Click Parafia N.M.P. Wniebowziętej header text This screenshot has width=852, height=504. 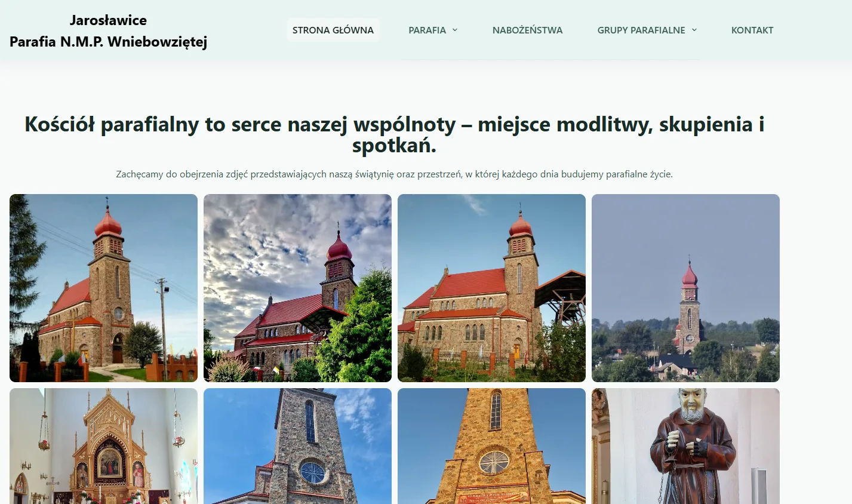108,41
